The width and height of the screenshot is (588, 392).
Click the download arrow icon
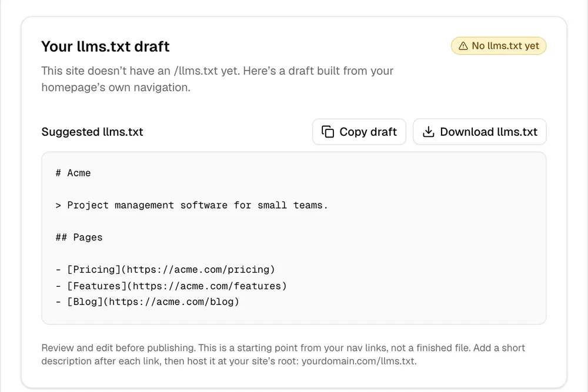coord(428,132)
